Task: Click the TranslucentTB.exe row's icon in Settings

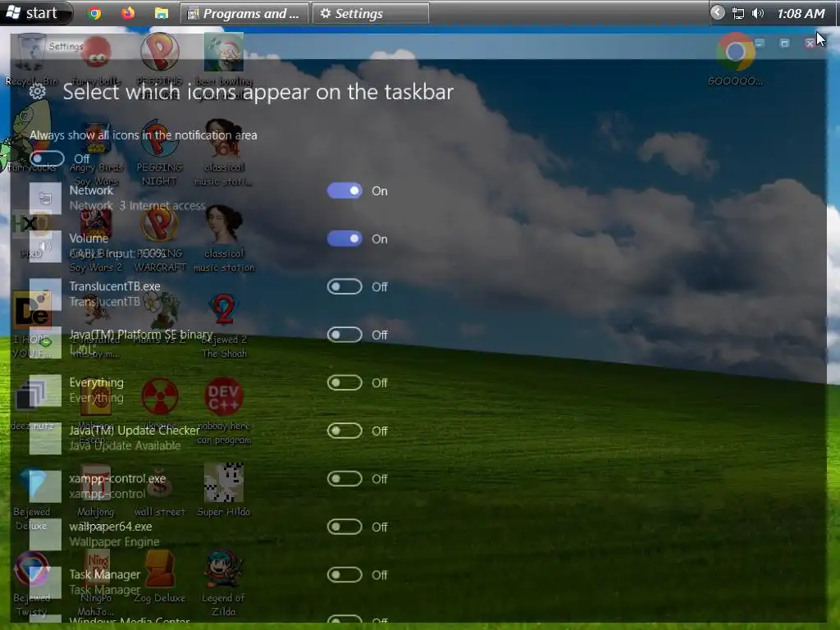Action: tap(46, 294)
